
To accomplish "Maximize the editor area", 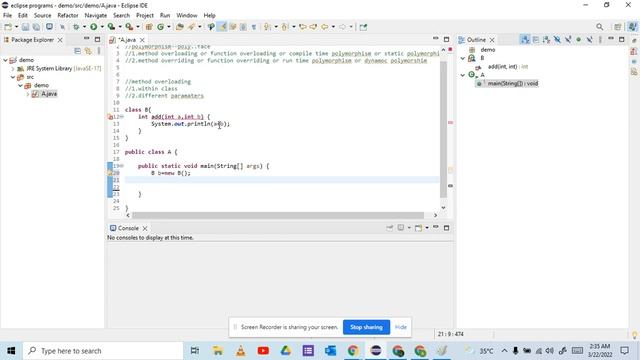I will [447, 39].
